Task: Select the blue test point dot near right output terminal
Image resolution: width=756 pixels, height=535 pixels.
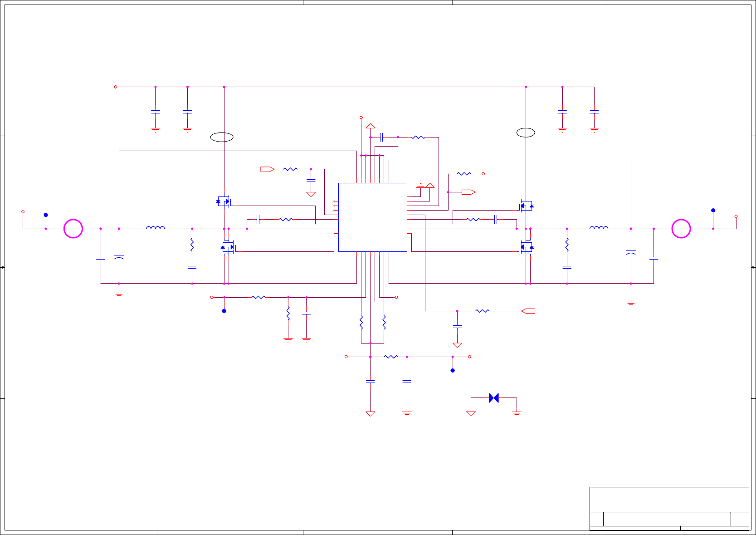Action: 713,211
